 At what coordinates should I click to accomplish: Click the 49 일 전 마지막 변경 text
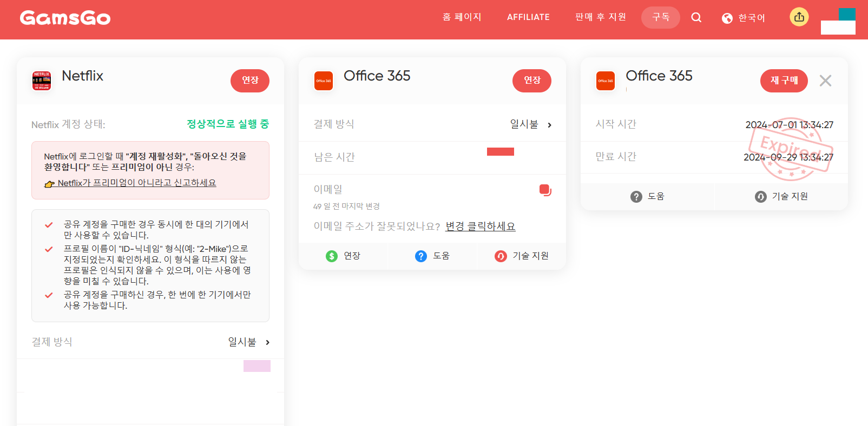coord(346,207)
